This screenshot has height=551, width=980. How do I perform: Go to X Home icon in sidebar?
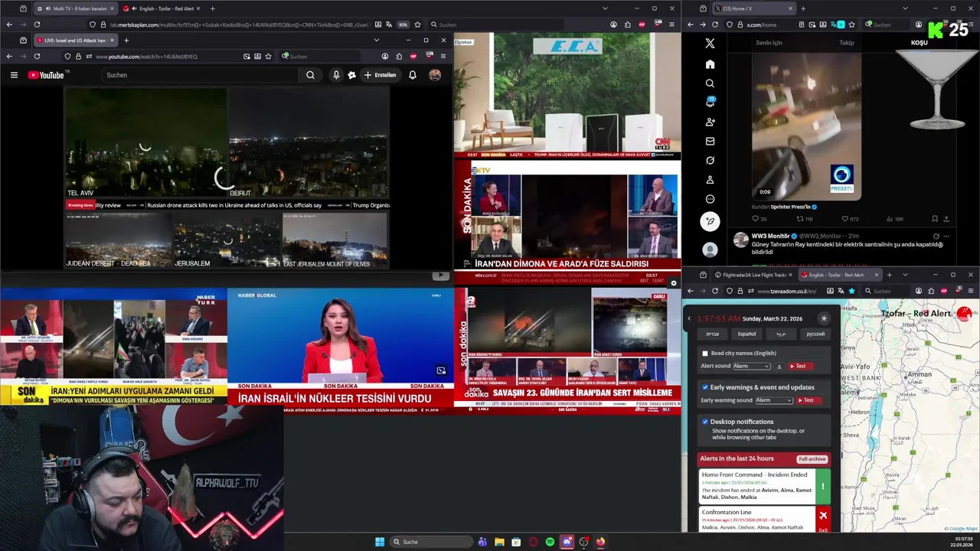tap(710, 64)
